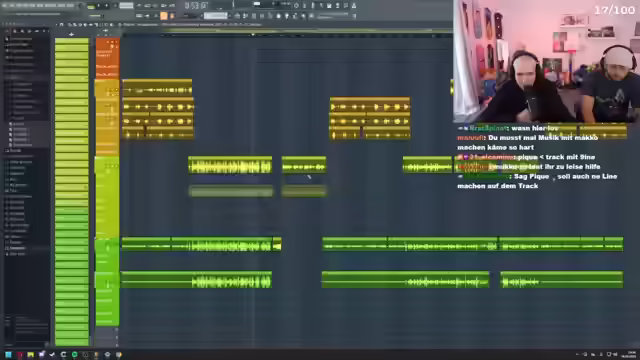Click the orange highlighted toolbar button
Viewport: 640px width, 360px height.
pos(164,16)
